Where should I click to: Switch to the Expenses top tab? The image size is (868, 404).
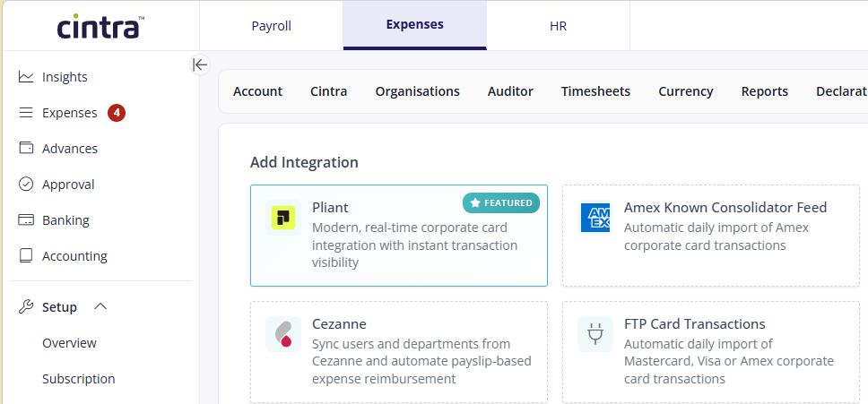point(414,25)
